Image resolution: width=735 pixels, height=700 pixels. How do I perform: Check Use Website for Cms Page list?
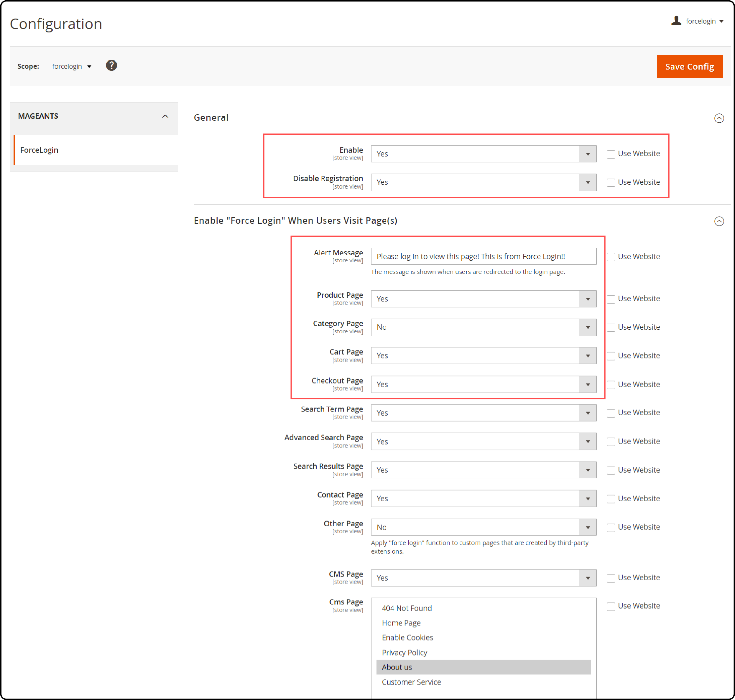pyautogui.click(x=611, y=606)
